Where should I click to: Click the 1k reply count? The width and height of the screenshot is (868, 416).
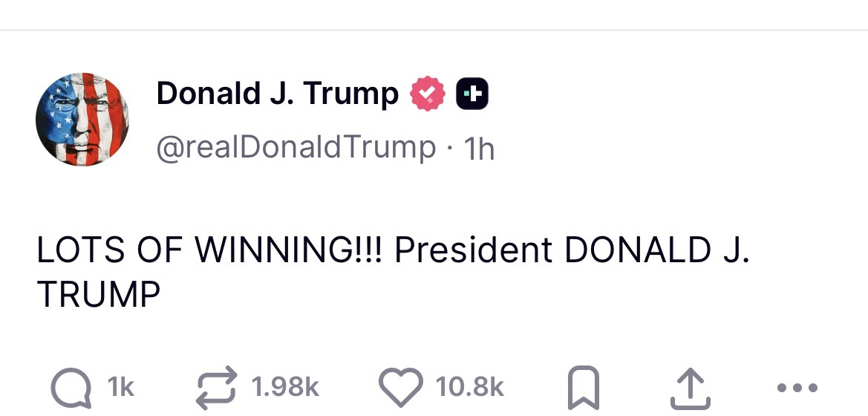[x=121, y=387]
